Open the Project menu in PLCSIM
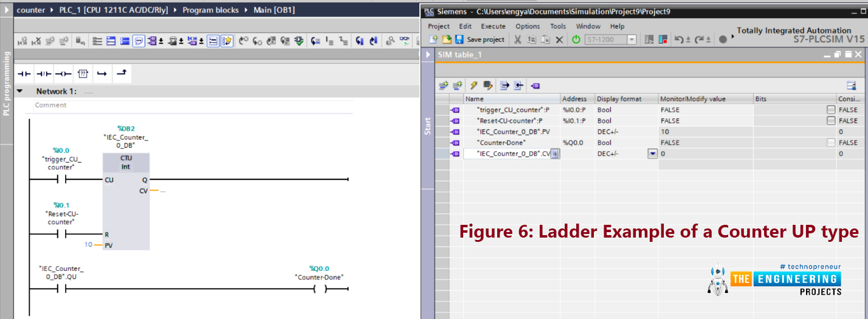 439,26
